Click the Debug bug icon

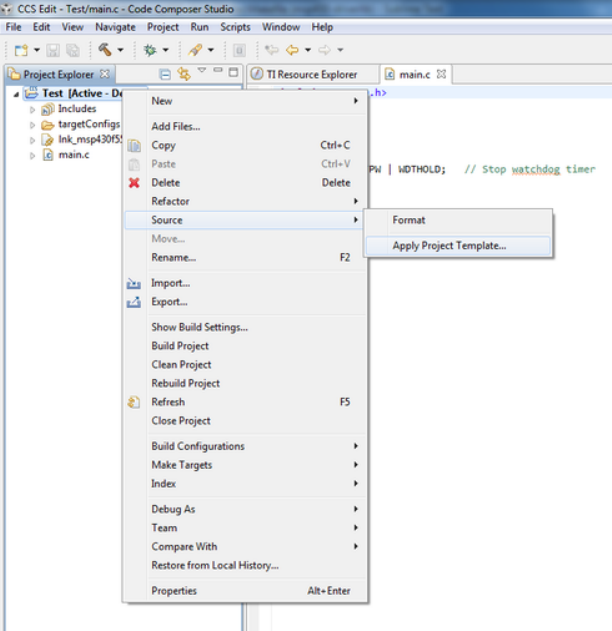tap(150, 50)
